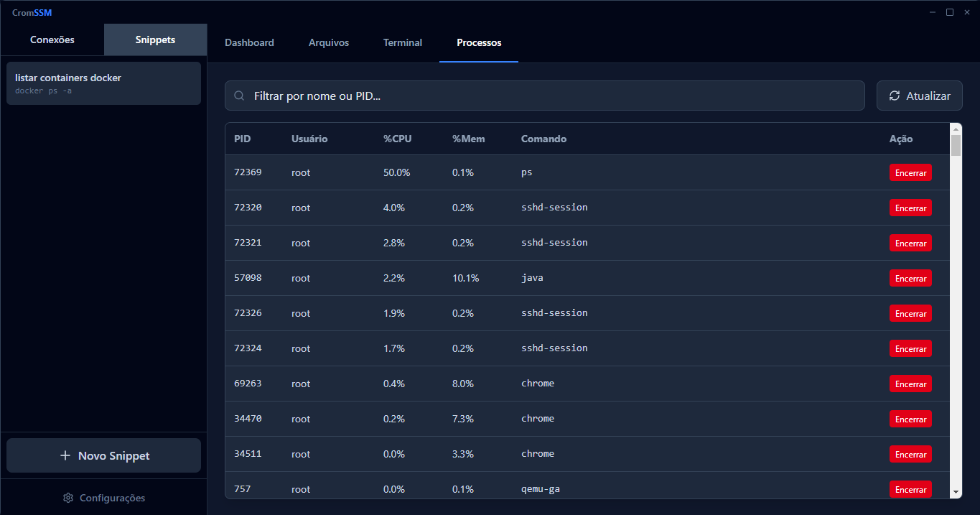Screen dimensions: 980x515
Task: Click the gear icon beside Configurações
Action: click(68, 498)
